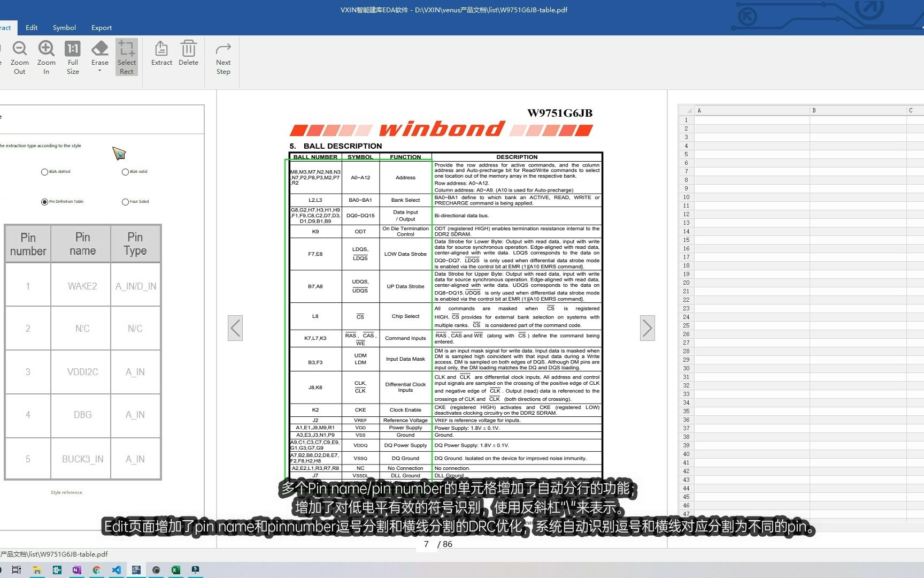The image size is (924, 578).
Task: Open the Export tab
Action: pyautogui.click(x=102, y=27)
